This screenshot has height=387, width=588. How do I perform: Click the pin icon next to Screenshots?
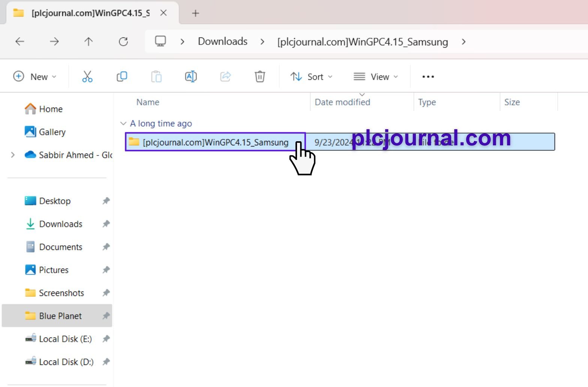tap(106, 293)
